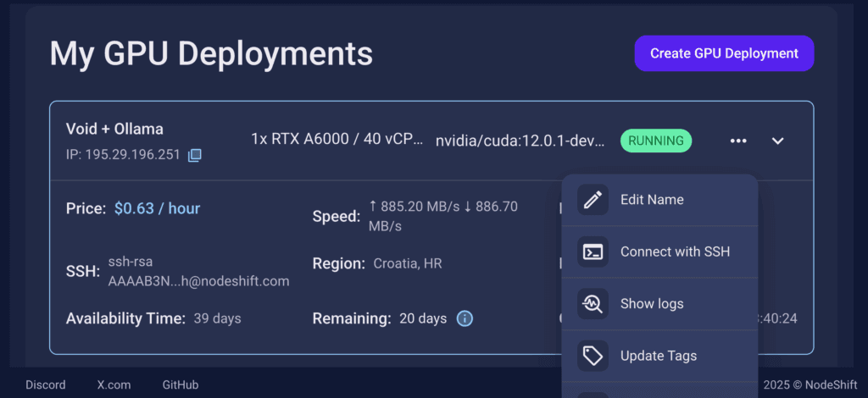
Task: Open the three-dots more options menu
Action: pyautogui.click(x=738, y=141)
